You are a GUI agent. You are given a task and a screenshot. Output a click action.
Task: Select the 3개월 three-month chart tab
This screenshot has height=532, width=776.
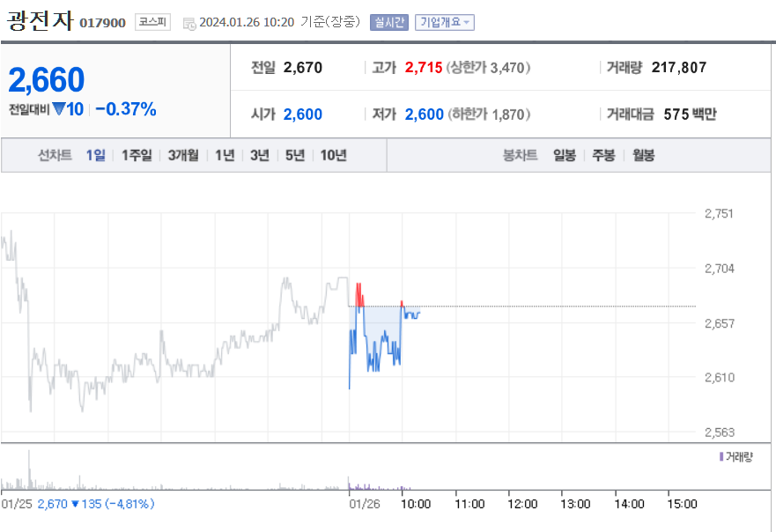tap(181, 154)
